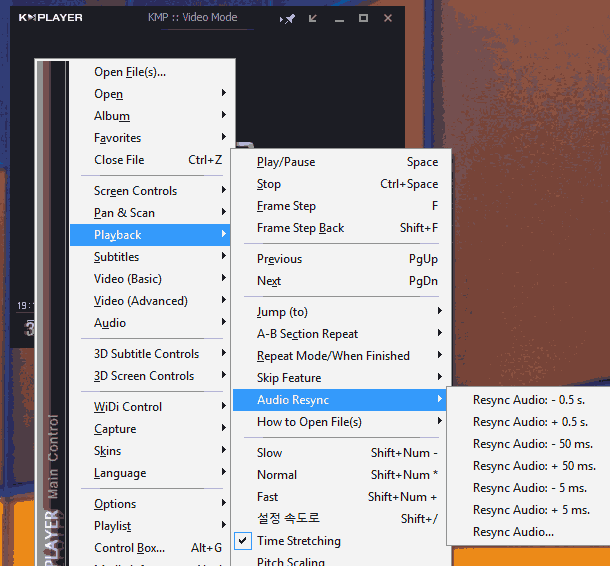Choose Next in Playback submenu

click(341, 280)
